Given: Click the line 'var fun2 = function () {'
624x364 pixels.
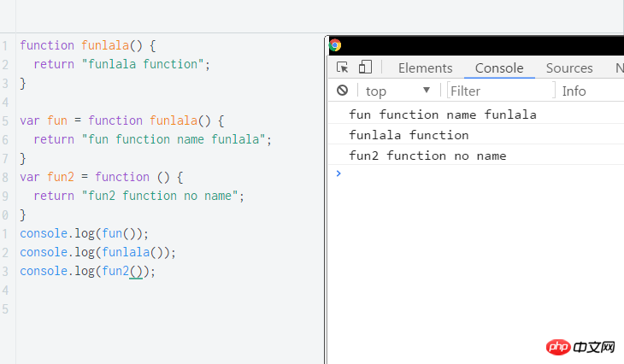Looking at the screenshot, I should pos(102,177).
